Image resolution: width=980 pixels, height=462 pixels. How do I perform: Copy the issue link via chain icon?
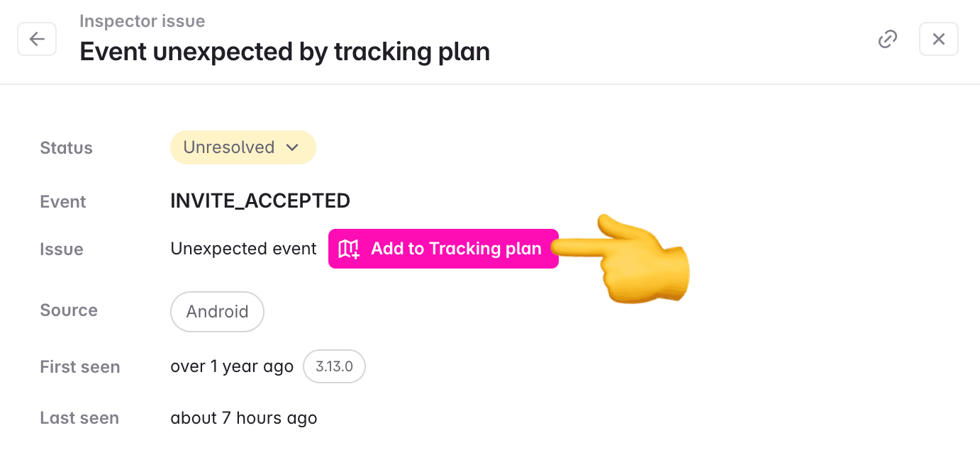click(887, 39)
